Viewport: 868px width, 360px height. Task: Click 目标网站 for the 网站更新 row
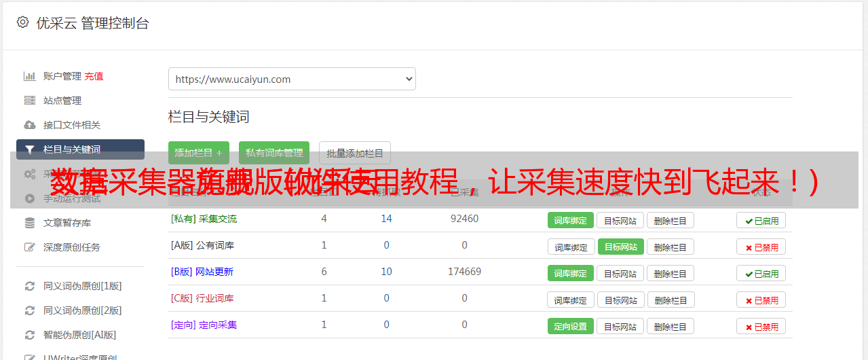(x=620, y=273)
